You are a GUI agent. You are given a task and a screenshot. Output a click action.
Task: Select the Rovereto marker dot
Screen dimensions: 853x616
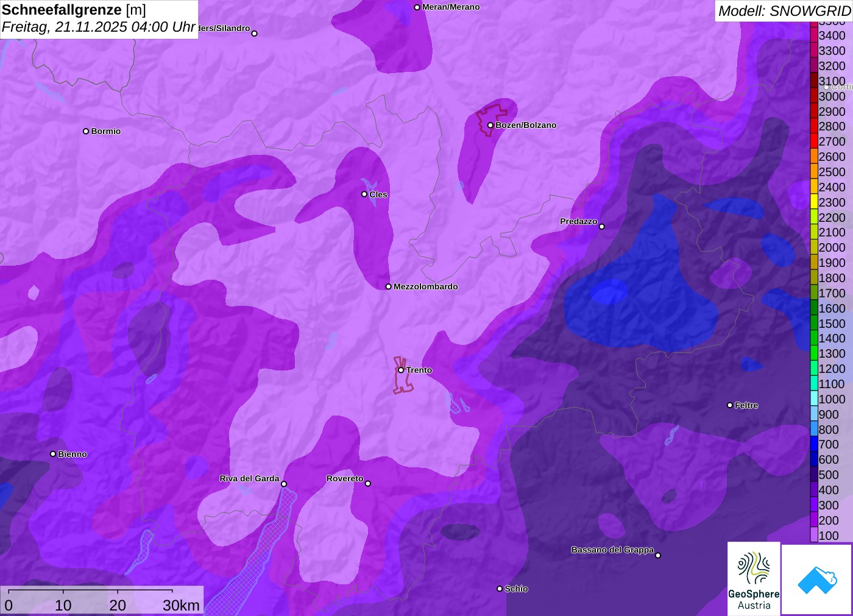368,483
